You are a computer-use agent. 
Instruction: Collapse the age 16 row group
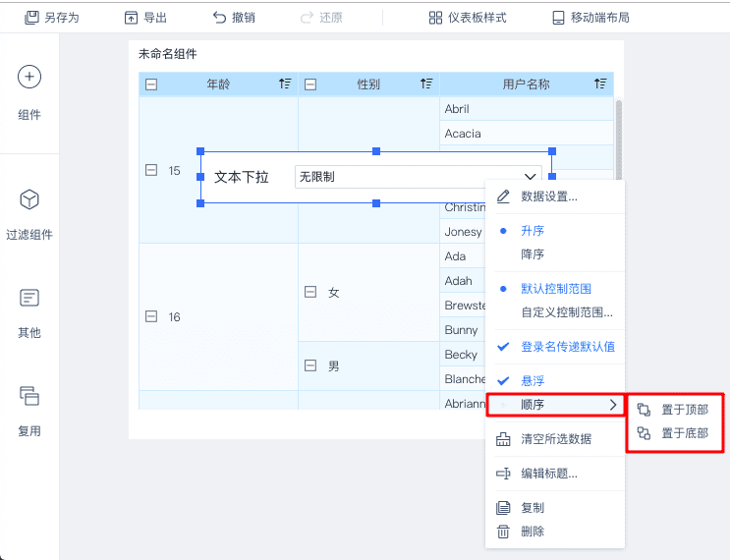[151, 316]
